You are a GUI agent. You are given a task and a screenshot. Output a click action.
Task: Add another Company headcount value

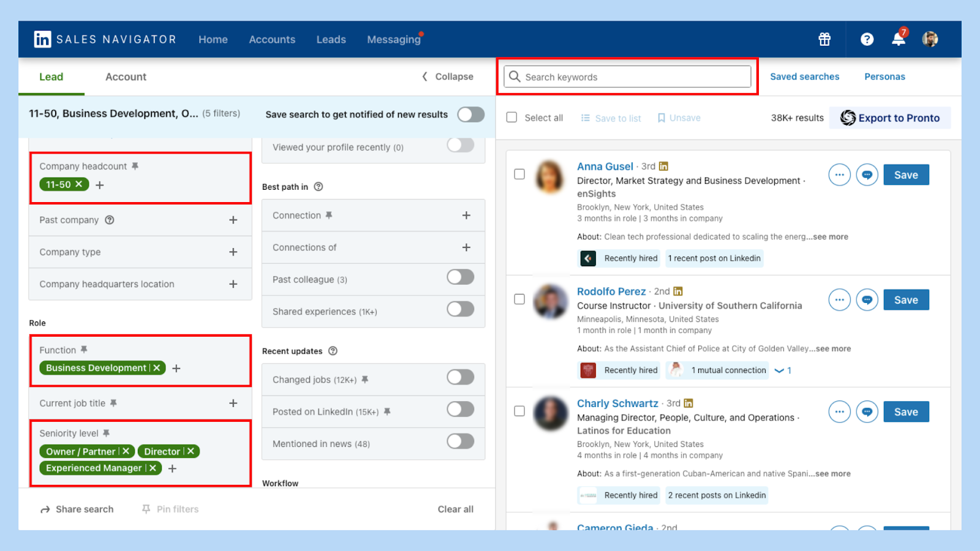pos(100,185)
